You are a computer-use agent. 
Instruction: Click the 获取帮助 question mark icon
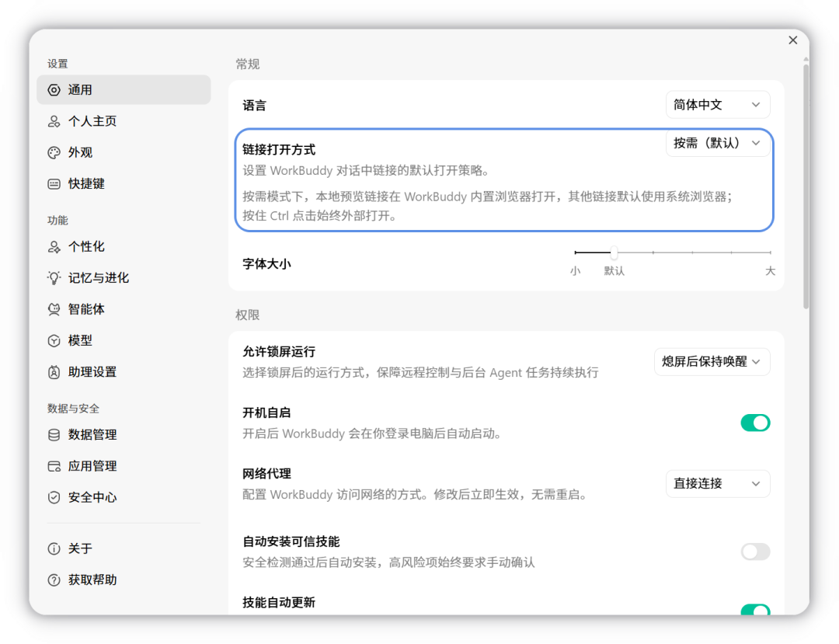54,580
